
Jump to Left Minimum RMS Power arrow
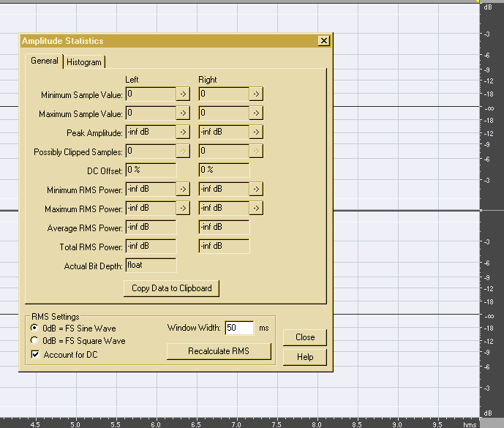click(x=183, y=189)
